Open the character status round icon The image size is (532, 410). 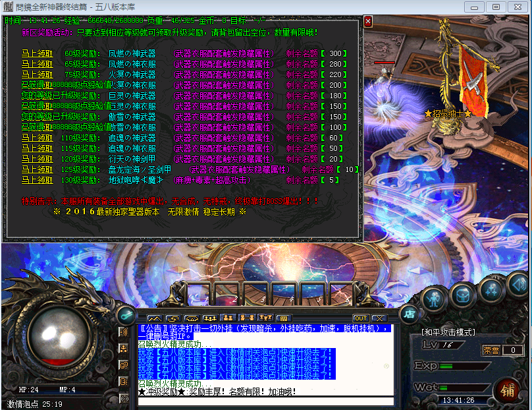coord(434,300)
